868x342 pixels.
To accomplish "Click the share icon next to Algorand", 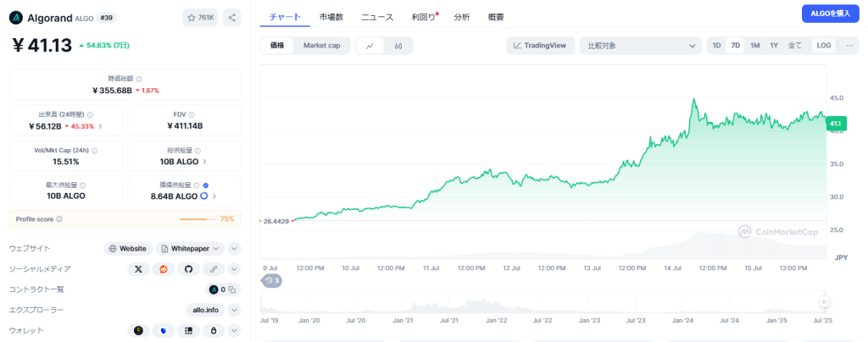I will click(x=232, y=17).
